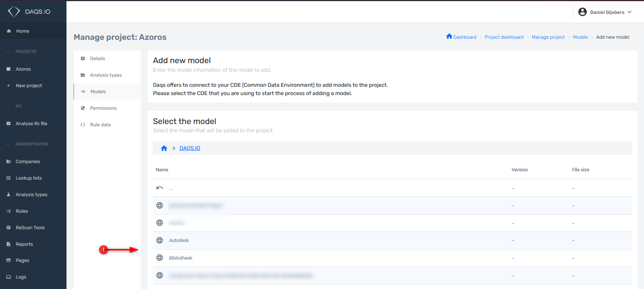Open ReScan Tools menu item
This screenshot has width=644, height=289.
pos(33,228)
